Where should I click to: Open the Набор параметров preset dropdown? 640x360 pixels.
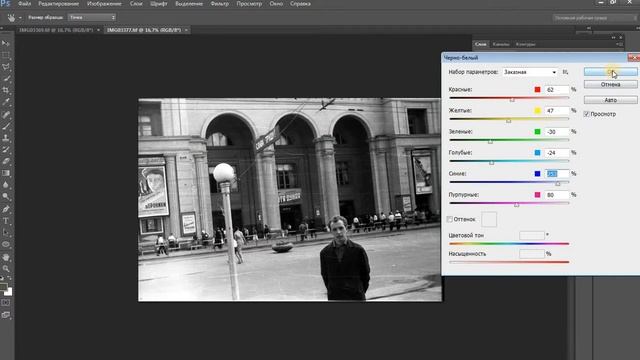point(530,72)
